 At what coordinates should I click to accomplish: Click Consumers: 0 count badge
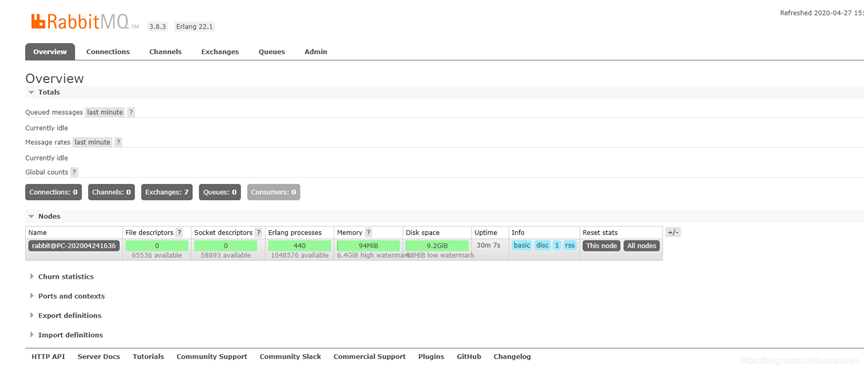click(273, 192)
